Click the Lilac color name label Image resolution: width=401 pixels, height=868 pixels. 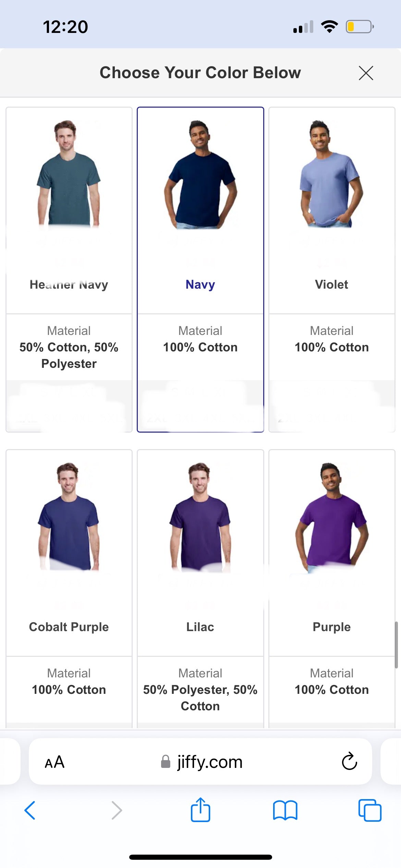tap(200, 627)
